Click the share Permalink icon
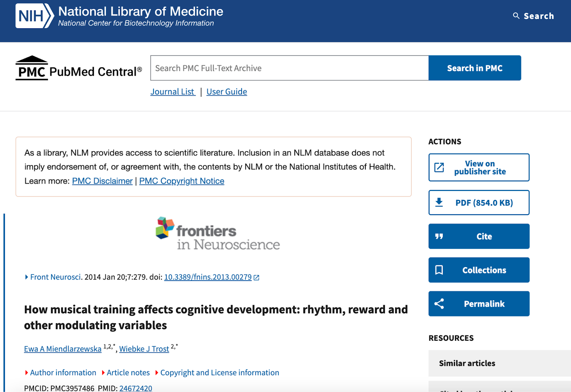The width and height of the screenshot is (571, 392). click(x=439, y=304)
